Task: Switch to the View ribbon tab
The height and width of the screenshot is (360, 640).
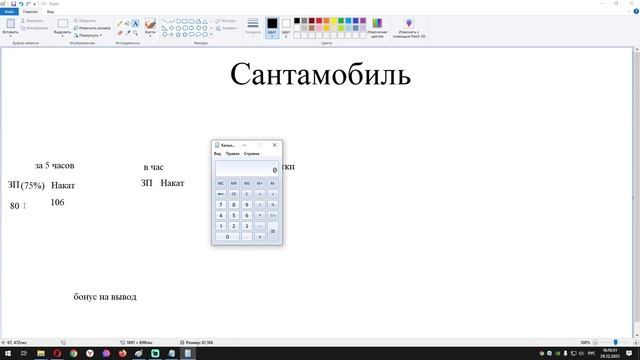Action: (x=50, y=12)
